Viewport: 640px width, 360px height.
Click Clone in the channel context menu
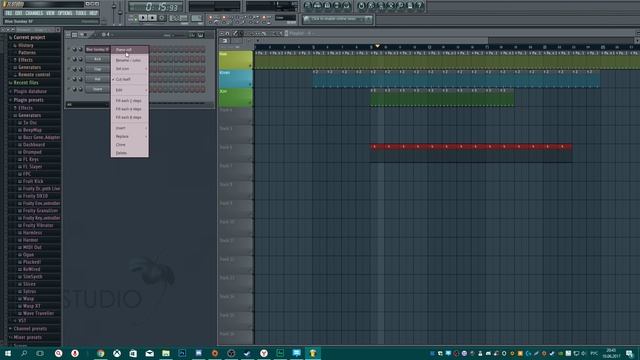(129, 144)
